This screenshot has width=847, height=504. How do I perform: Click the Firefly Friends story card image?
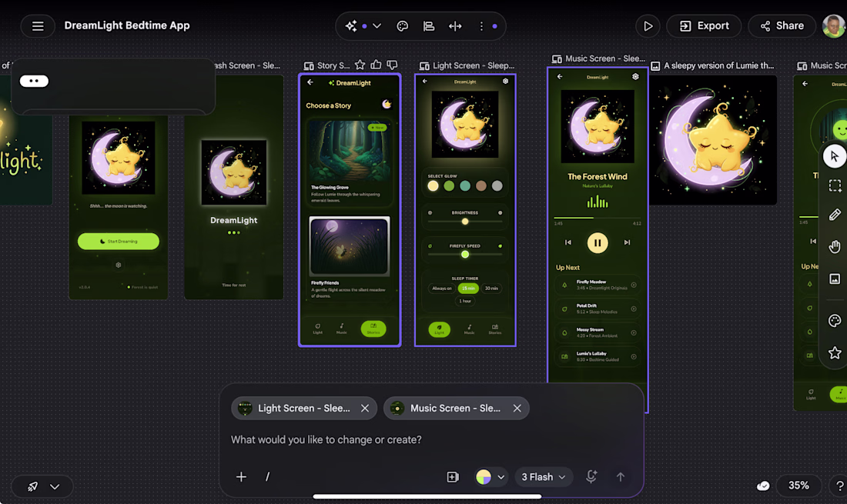350,246
